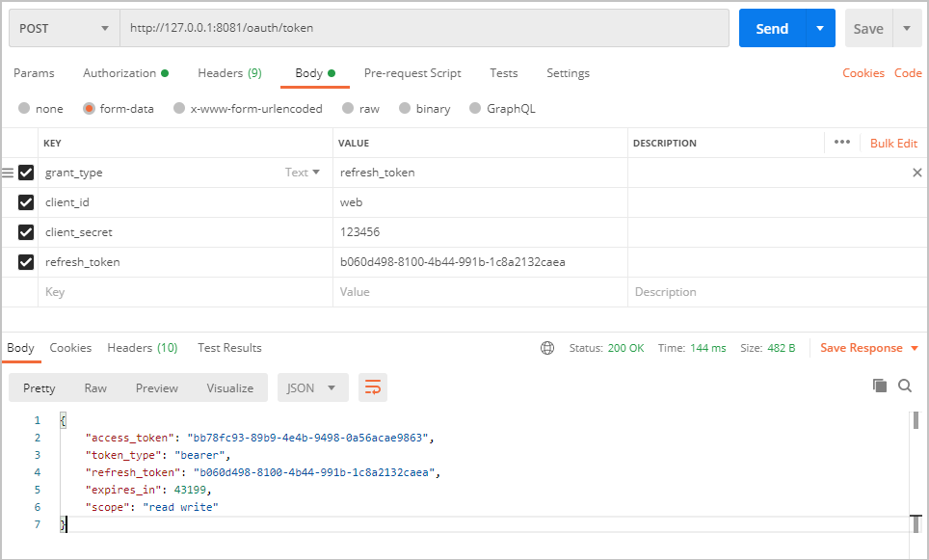Click the grant_type value refresh_token
Viewport: 929px width, 560px height.
(377, 173)
